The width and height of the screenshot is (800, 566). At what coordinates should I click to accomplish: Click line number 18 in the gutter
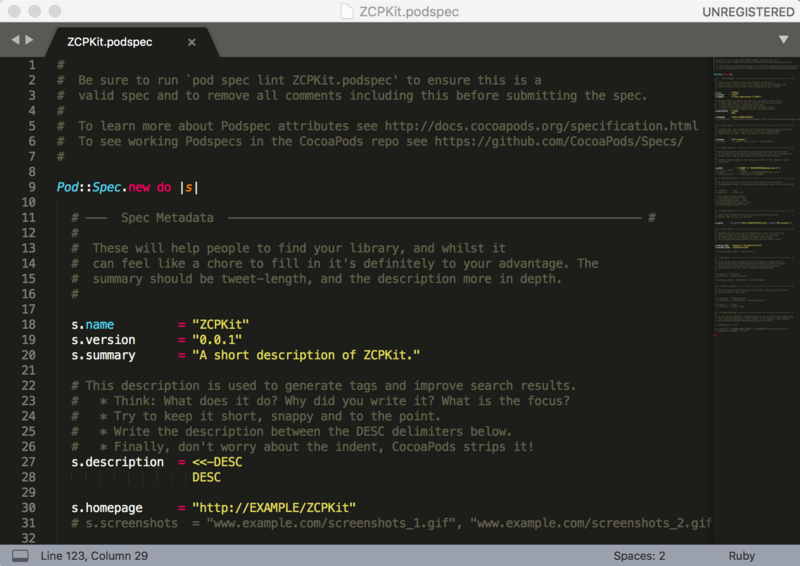pos(29,325)
